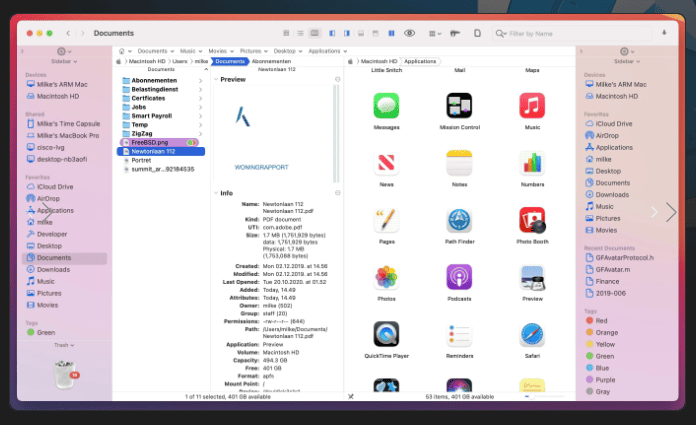Open the Pages app icon
The image size is (696, 425).
click(x=386, y=220)
